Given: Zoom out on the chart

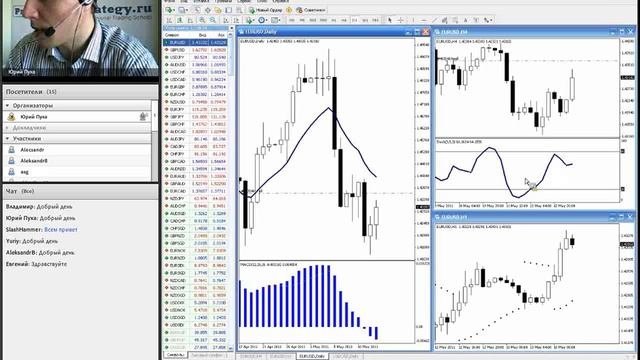Looking at the screenshot, I should (213, 20).
